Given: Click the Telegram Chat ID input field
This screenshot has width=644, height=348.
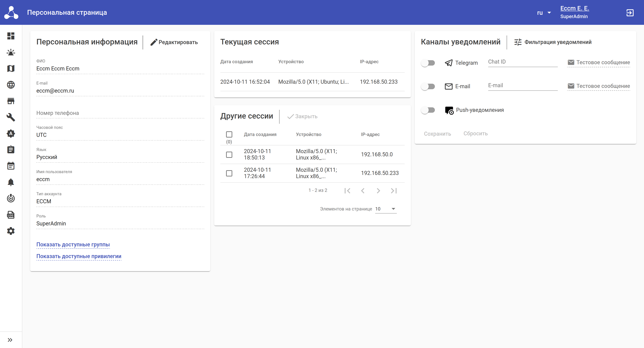Looking at the screenshot, I should click(523, 62).
